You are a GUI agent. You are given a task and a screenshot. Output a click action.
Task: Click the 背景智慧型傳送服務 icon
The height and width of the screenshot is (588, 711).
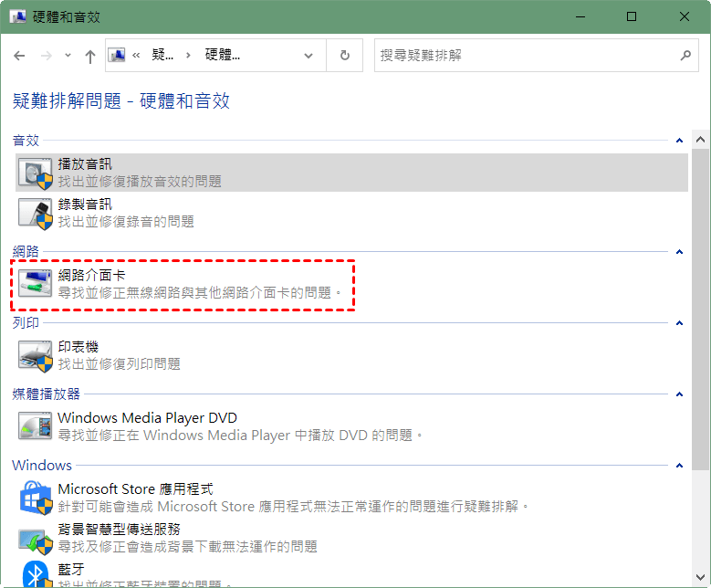[36, 540]
